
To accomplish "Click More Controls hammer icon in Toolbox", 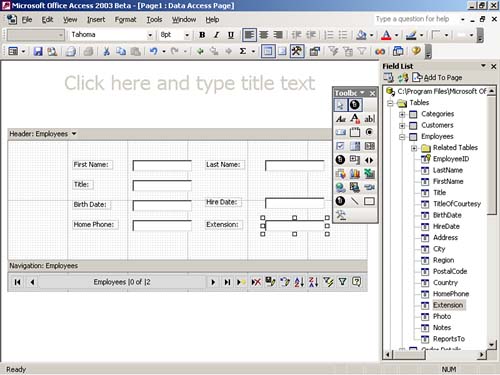I will pos(340,215).
